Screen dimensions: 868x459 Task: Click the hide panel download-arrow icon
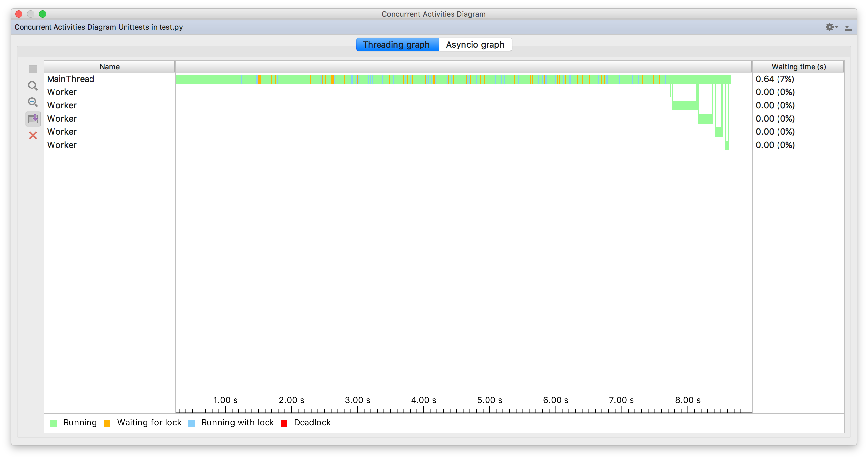click(x=848, y=27)
